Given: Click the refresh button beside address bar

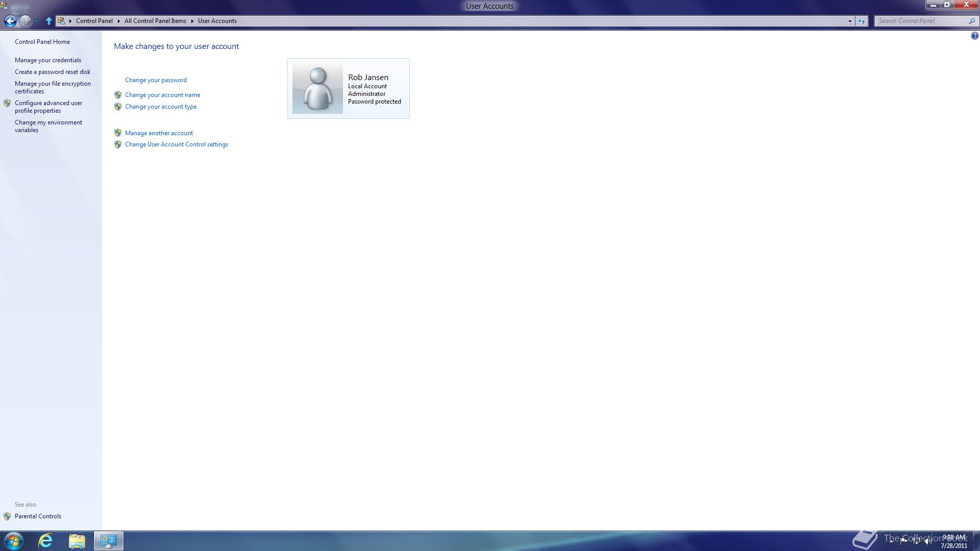Looking at the screenshot, I should [x=862, y=21].
